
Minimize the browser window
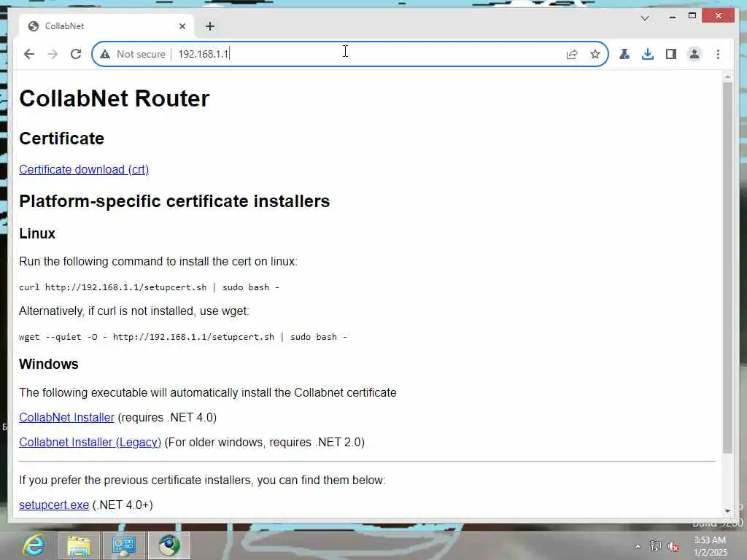coord(672,17)
